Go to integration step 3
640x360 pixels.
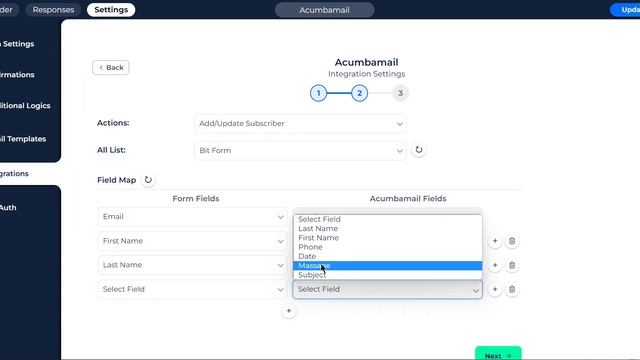coord(400,93)
